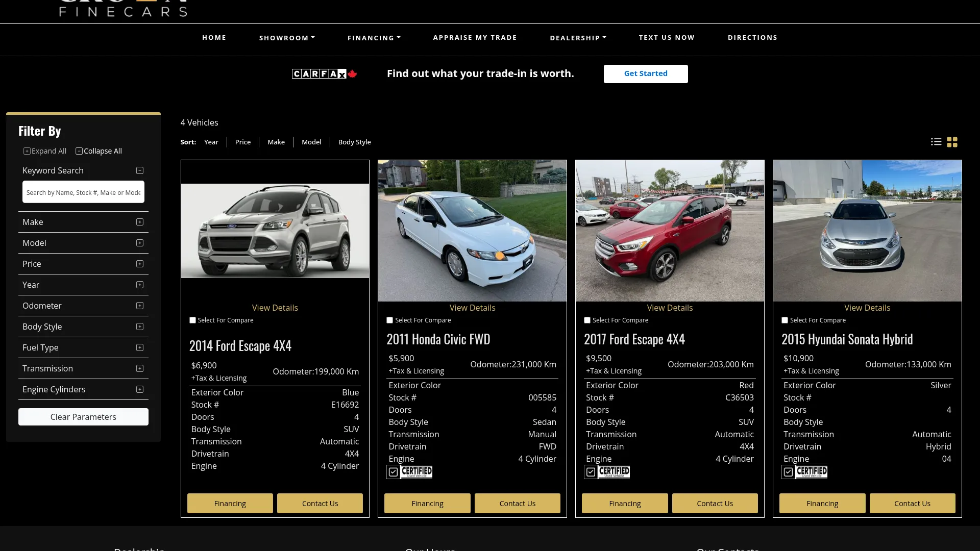Viewport: 980px width, 551px height.
Task: Click Certified badge on 2011 Honda Civic
Action: pyautogui.click(x=409, y=472)
